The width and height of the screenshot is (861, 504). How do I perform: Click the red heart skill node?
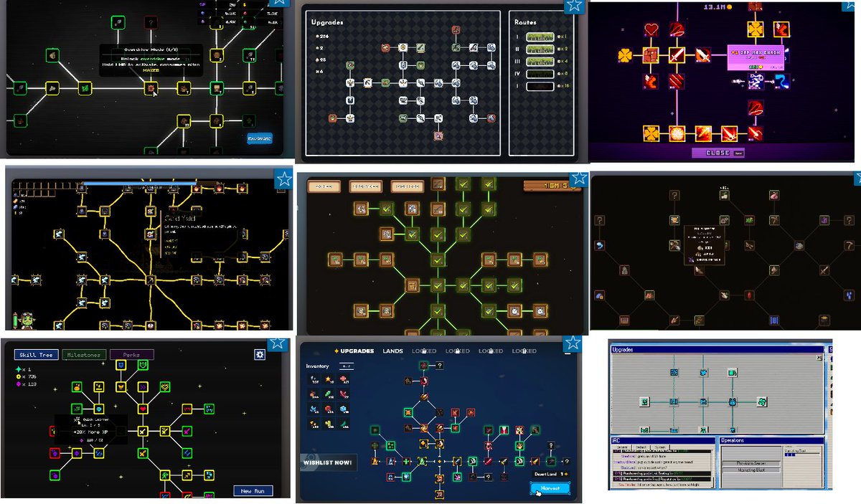(x=143, y=409)
